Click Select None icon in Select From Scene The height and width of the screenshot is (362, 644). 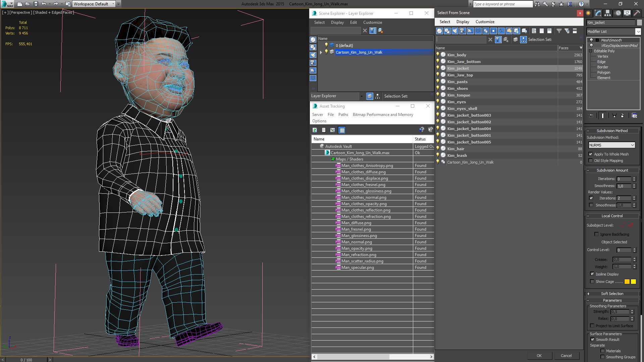click(542, 31)
